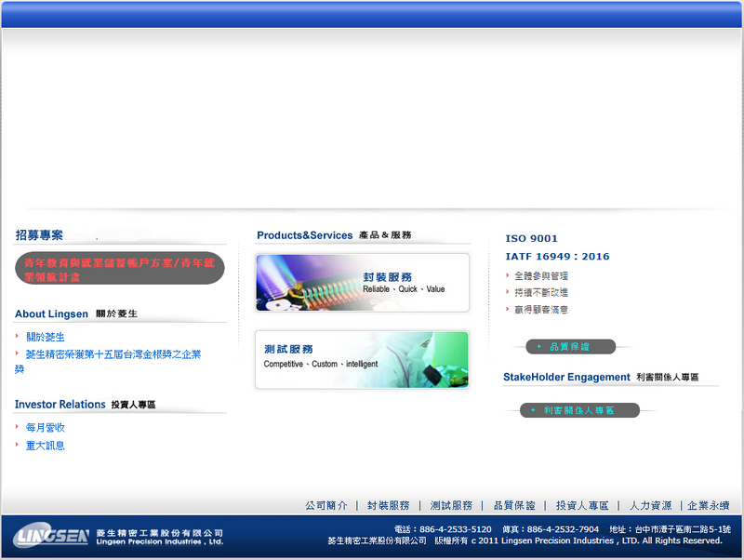Click the About Lingsen section heading
The height and width of the screenshot is (560, 744).
tap(51, 313)
